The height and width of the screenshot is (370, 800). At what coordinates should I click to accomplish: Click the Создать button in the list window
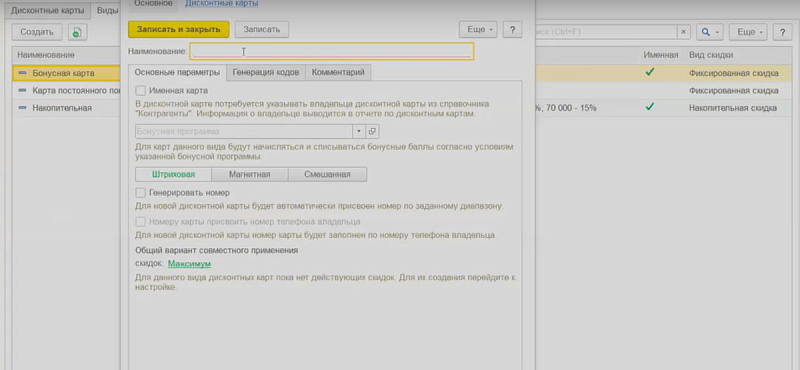pyautogui.click(x=37, y=32)
